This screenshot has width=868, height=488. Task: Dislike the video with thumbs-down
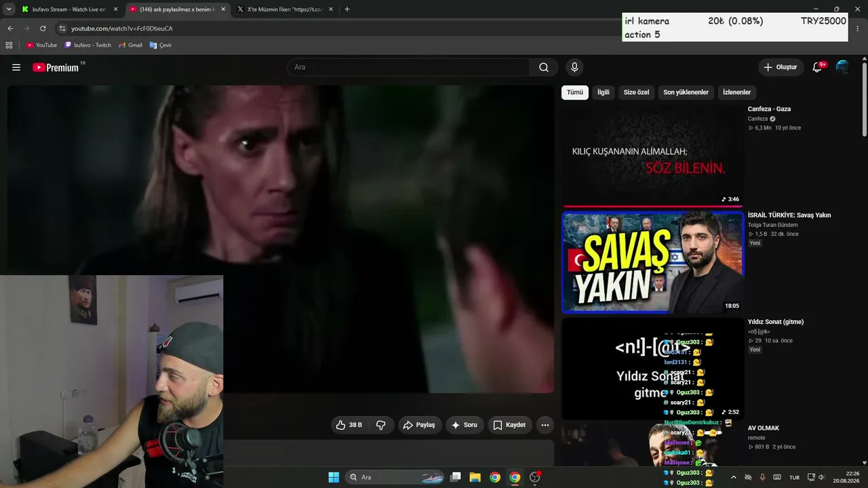(x=381, y=425)
